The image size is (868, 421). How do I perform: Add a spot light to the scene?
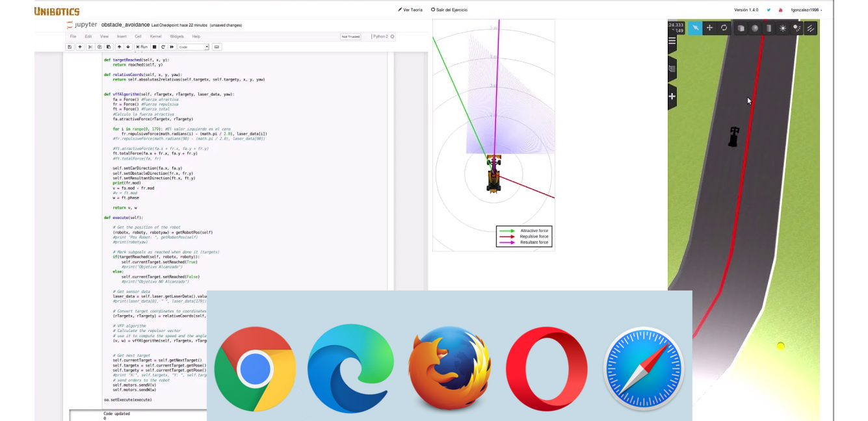(796, 28)
